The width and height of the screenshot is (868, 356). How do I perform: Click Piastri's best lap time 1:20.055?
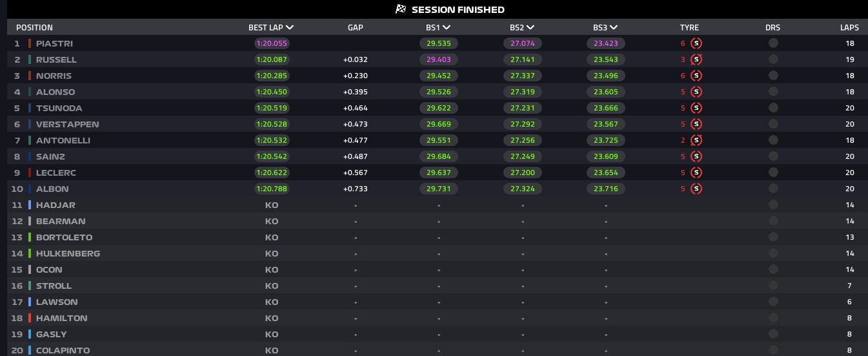[x=272, y=43]
